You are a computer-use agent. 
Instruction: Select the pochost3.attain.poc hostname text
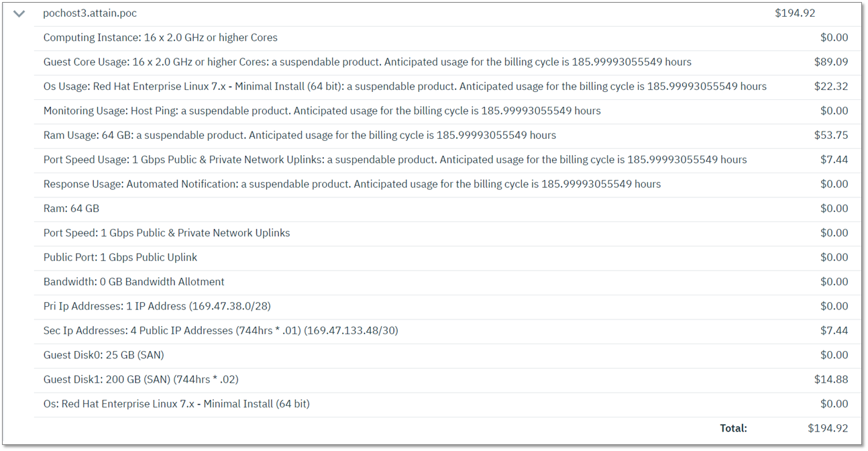click(x=90, y=13)
